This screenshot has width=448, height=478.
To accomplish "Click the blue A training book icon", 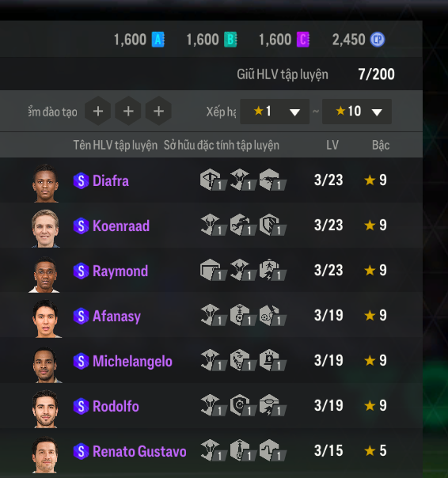I will point(158,40).
